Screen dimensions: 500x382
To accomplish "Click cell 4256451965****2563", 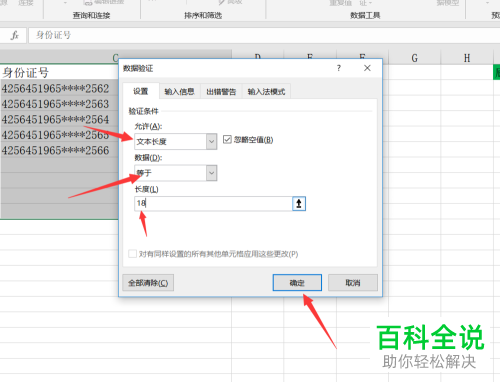I will pos(59,104).
